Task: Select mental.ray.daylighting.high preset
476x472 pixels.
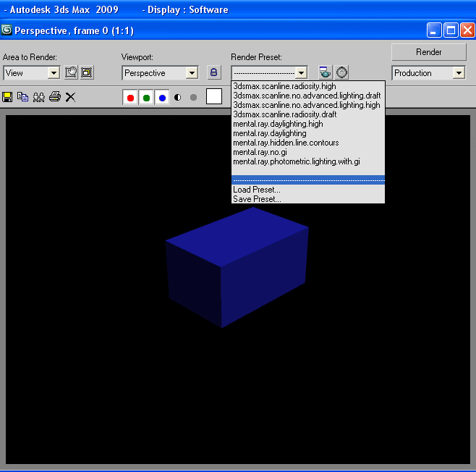Action: pyautogui.click(x=308, y=124)
